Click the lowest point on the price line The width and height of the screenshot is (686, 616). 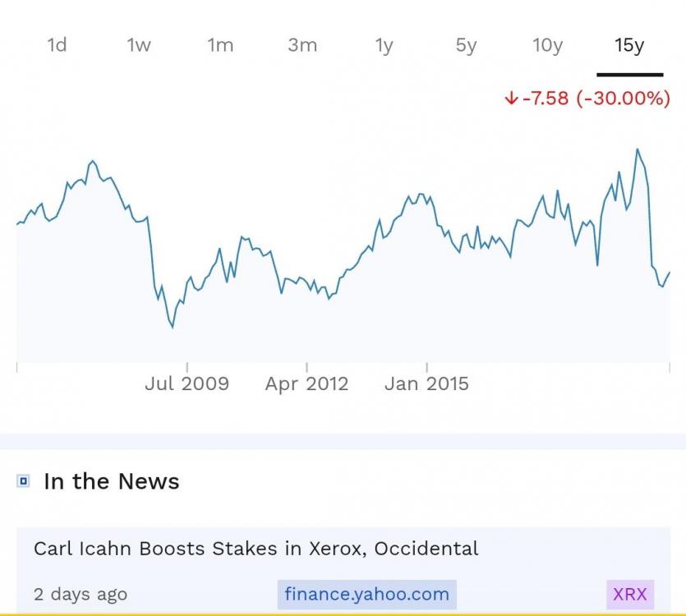(x=173, y=328)
